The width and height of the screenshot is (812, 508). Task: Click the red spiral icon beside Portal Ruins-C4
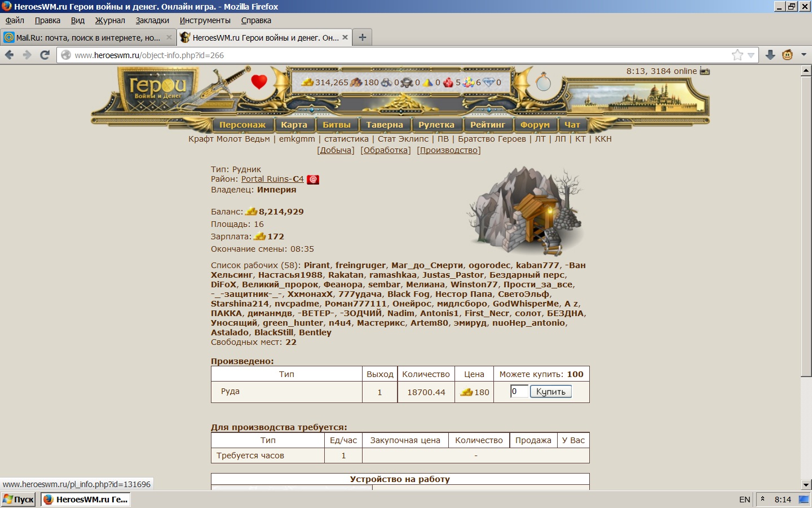pyautogui.click(x=313, y=179)
